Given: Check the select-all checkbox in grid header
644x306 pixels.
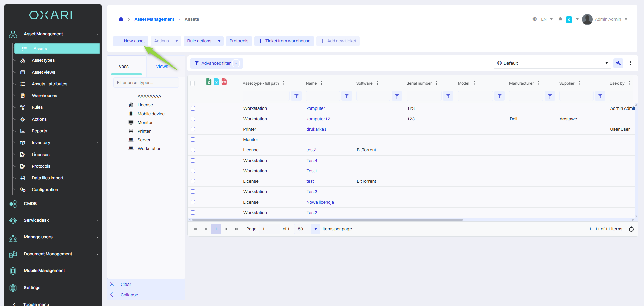Looking at the screenshot, I should point(193,83).
